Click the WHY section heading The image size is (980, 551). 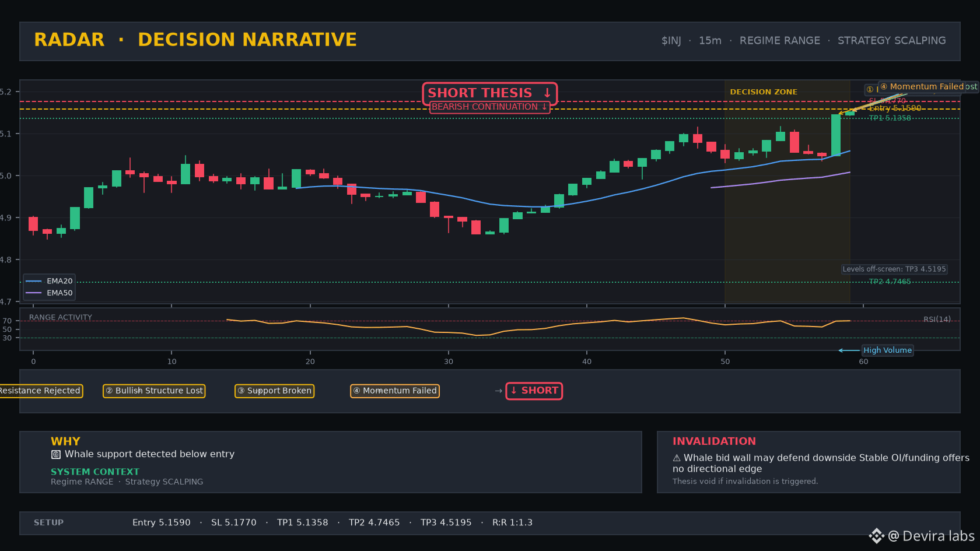[65, 441]
